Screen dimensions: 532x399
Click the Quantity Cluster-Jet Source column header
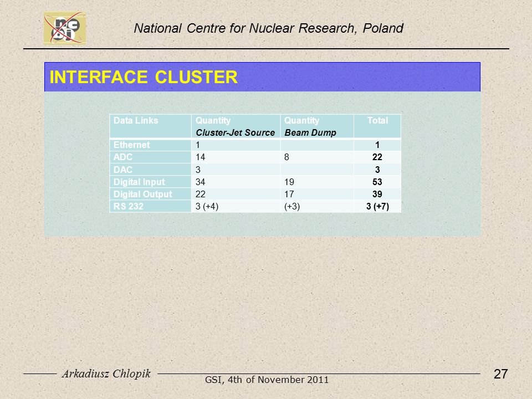[235, 126]
